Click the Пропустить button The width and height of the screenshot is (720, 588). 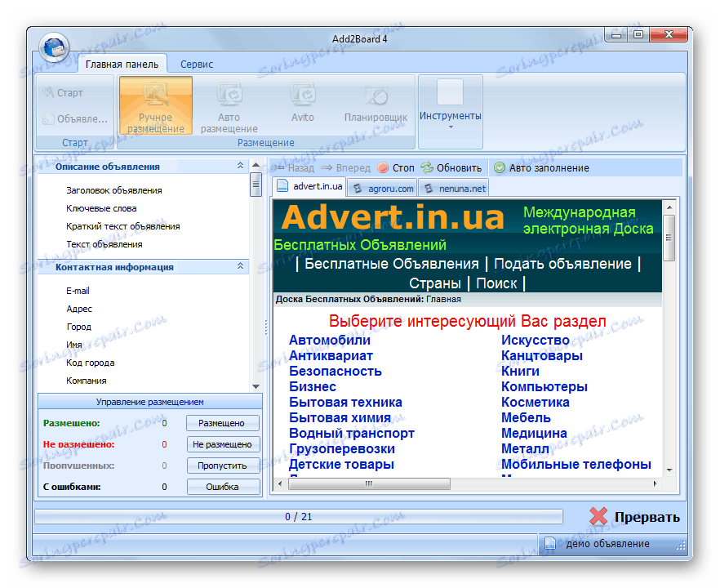(223, 465)
